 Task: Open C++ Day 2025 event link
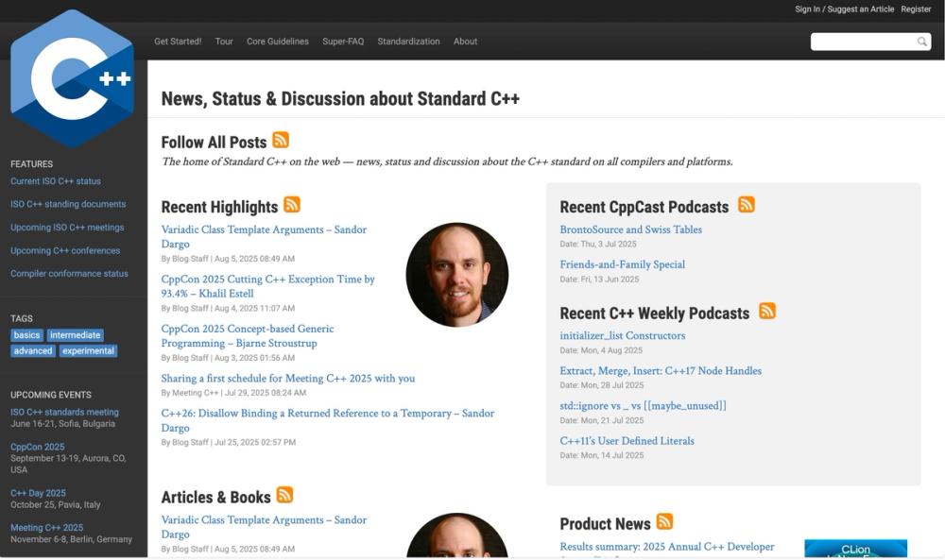click(38, 493)
